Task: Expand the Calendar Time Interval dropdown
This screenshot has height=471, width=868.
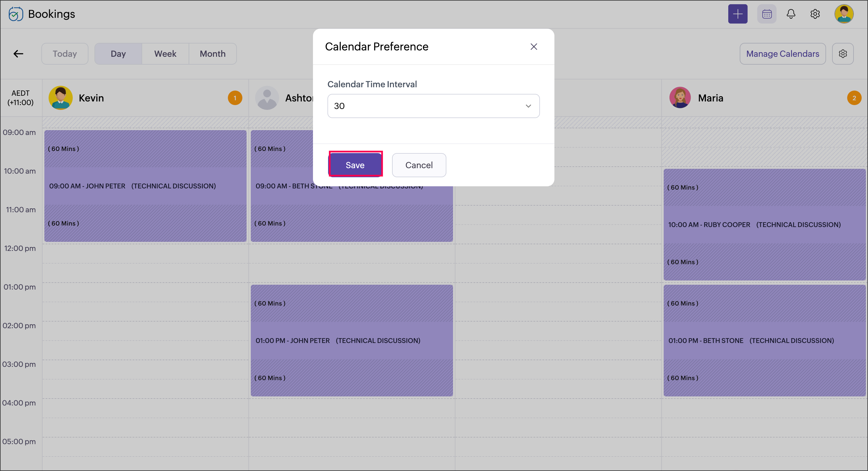Action: point(433,106)
